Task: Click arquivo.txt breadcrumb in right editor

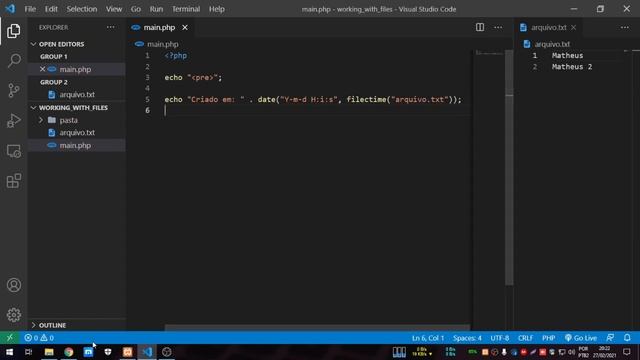Action: click(x=552, y=44)
